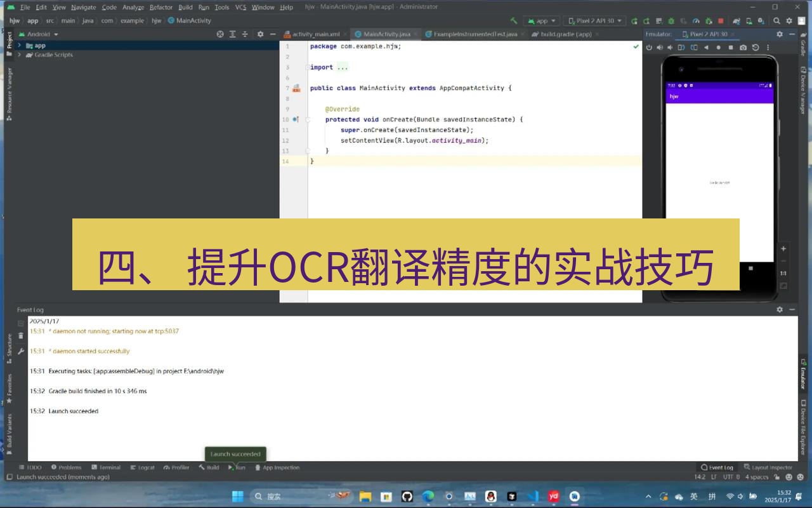Open the Refactor menu

point(160,7)
